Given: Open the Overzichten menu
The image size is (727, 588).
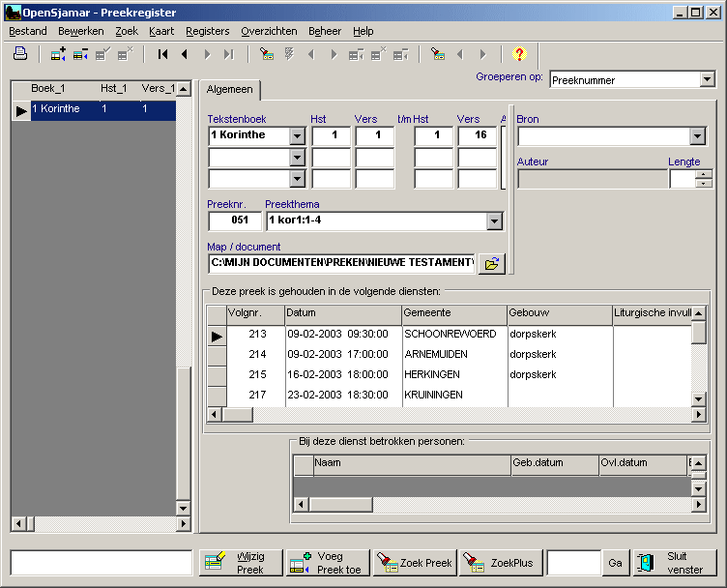Looking at the screenshot, I should pyautogui.click(x=270, y=31).
